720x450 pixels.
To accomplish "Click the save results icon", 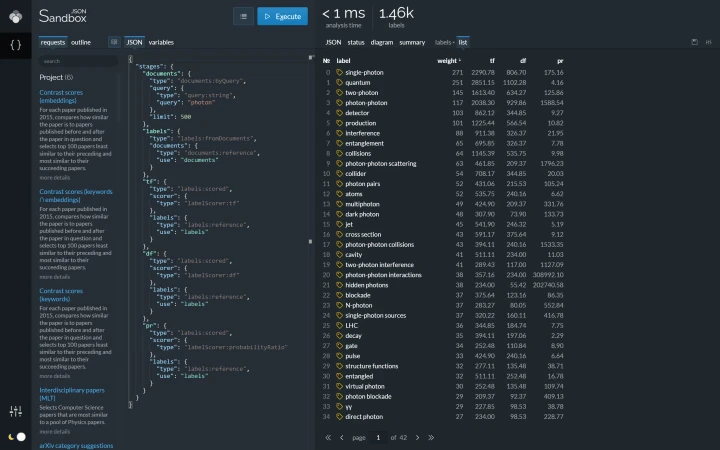I will point(694,42).
